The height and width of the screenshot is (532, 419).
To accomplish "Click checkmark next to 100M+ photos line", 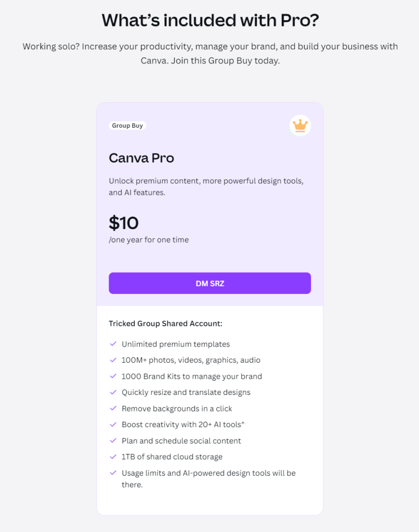I will (113, 360).
